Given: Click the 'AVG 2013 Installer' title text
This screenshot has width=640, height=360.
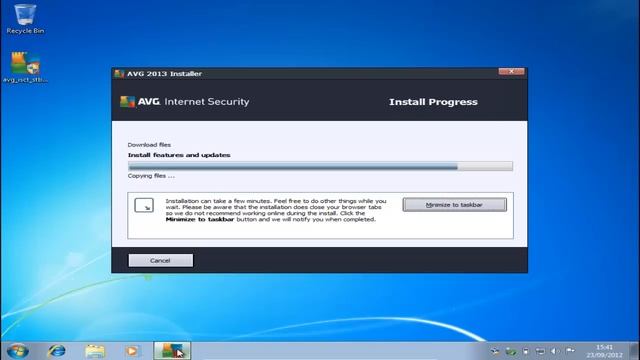Looking at the screenshot, I should pos(164,73).
